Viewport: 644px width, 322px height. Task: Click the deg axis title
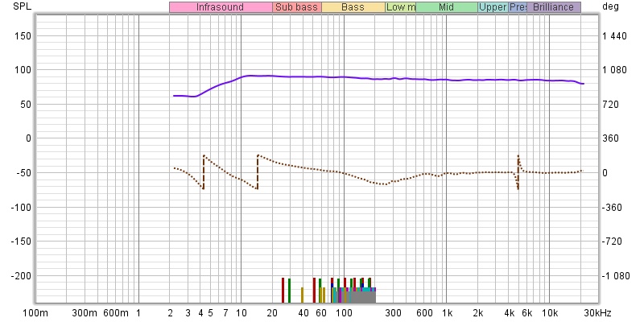pyautogui.click(x=609, y=6)
